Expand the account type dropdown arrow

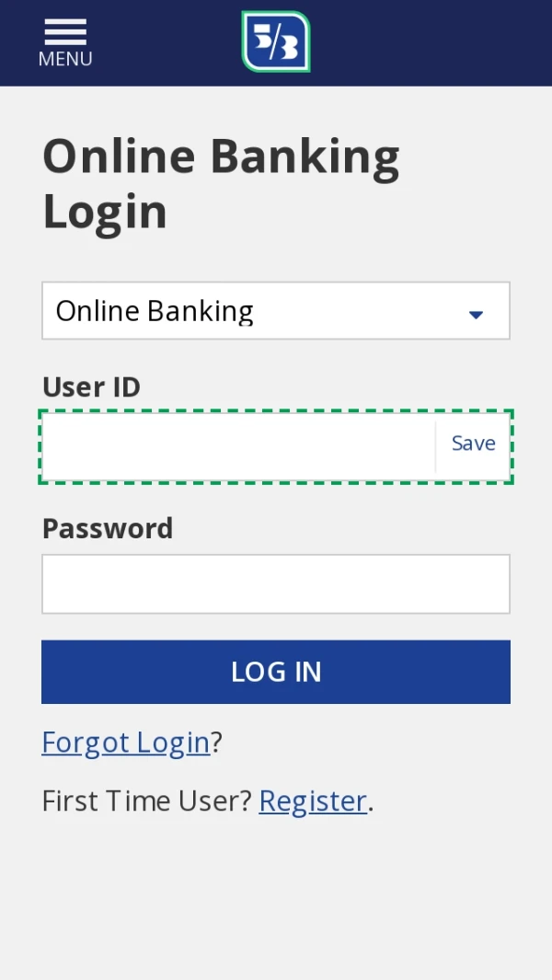[x=476, y=315]
